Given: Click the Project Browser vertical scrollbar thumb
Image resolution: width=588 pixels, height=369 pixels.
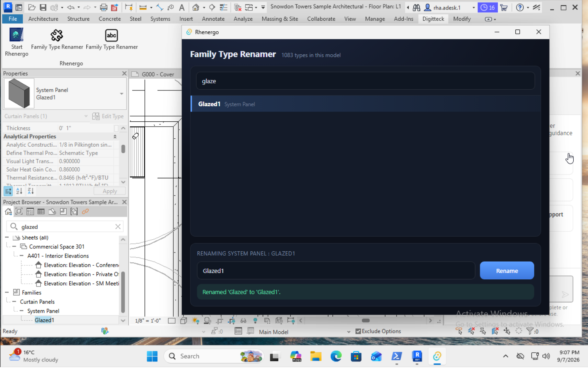Looking at the screenshot, I should pos(123,292).
